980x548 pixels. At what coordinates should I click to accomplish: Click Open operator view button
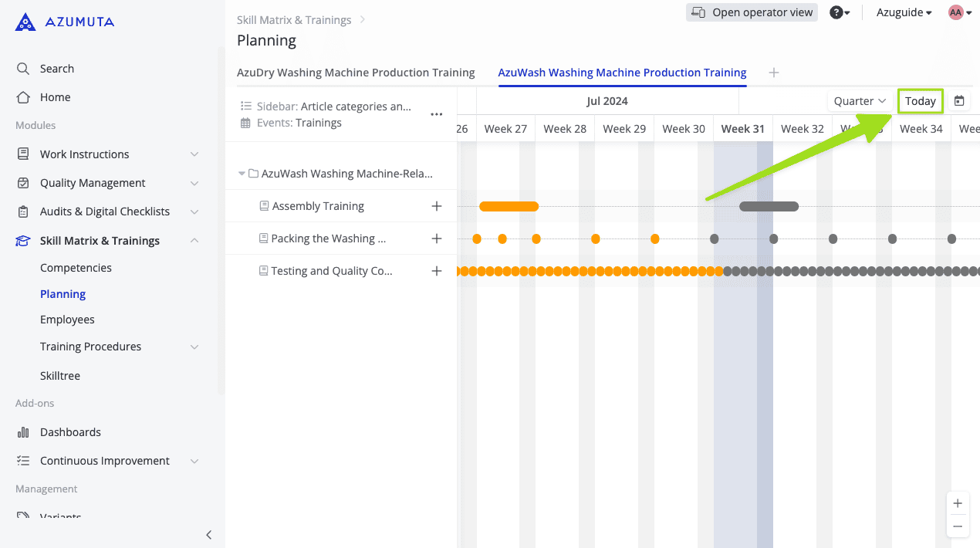coord(752,12)
